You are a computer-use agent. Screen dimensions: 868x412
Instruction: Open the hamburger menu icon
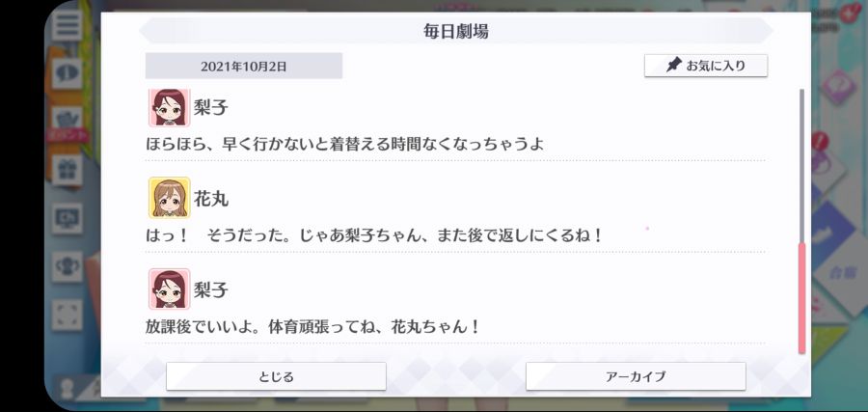(67, 25)
